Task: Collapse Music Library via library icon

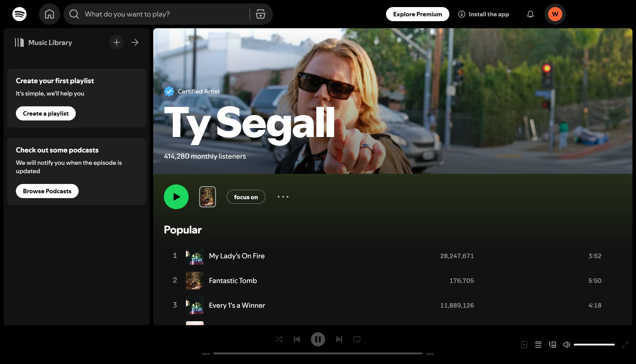Action: point(19,43)
